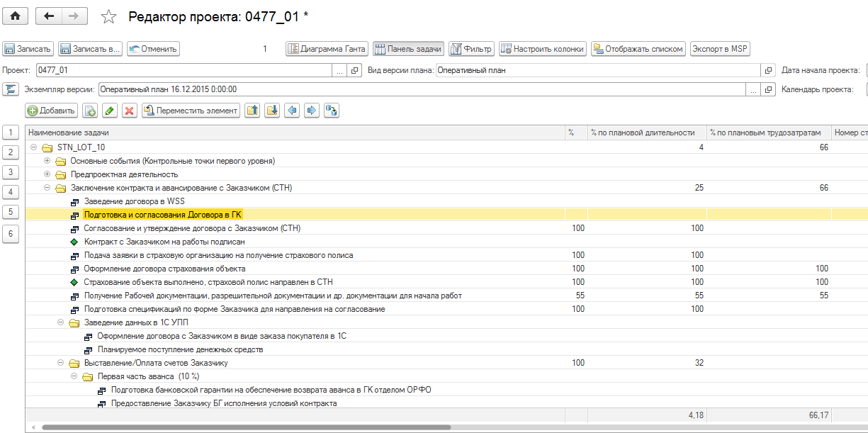Toggle the Панель задачи button
Viewport: 868px width, 433px height.
tap(409, 49)
